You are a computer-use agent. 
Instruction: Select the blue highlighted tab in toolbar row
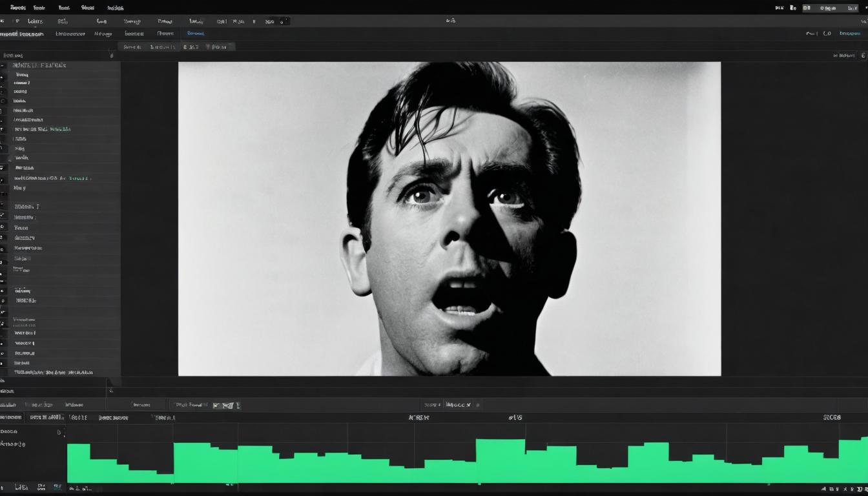click(x=196, y=34)
